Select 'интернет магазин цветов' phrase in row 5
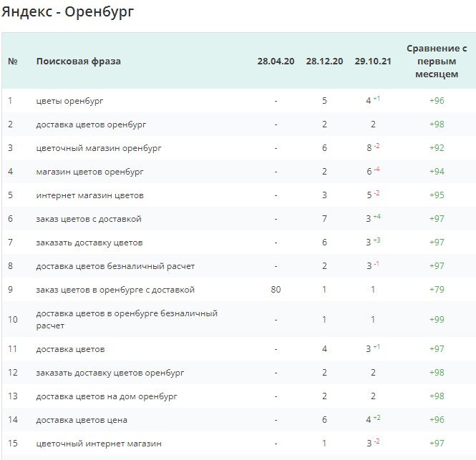The height and width of the screenshot is (460, 476). (x=89, y=195)
